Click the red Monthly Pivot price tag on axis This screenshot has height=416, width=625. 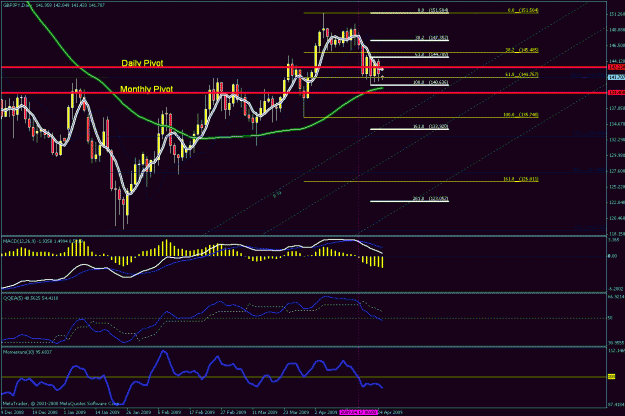(x=616, y=92)
